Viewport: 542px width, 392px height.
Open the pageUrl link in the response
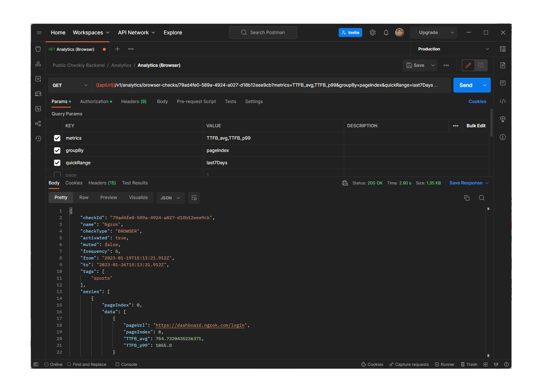(x=200, y=325)
